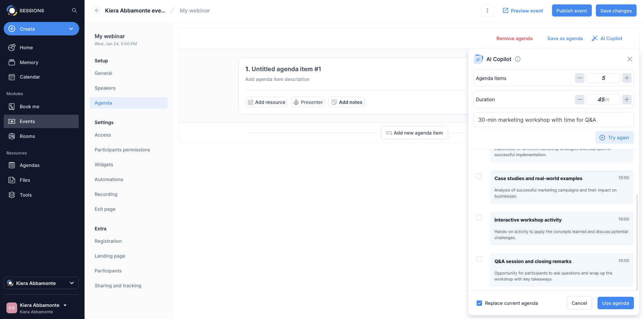Screen dimensions: 644x319
Task: Expand the Create button dropdown
Action: 71,29
